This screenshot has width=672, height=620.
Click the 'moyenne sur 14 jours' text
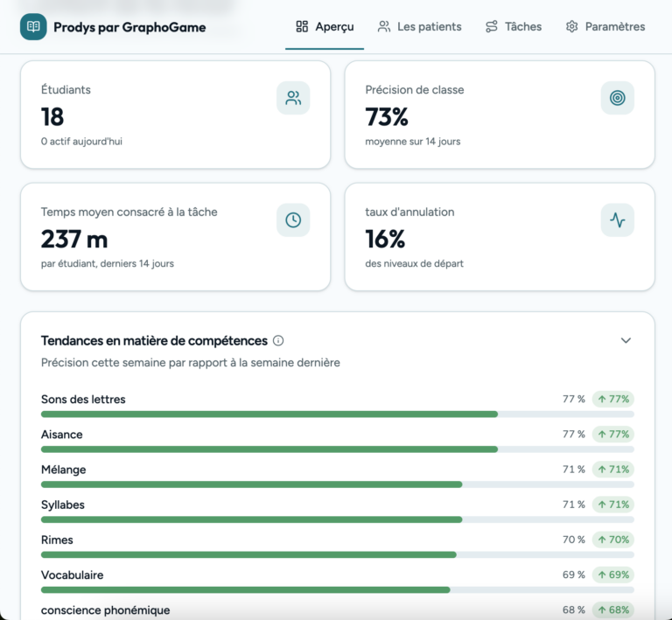click(413, 142)
